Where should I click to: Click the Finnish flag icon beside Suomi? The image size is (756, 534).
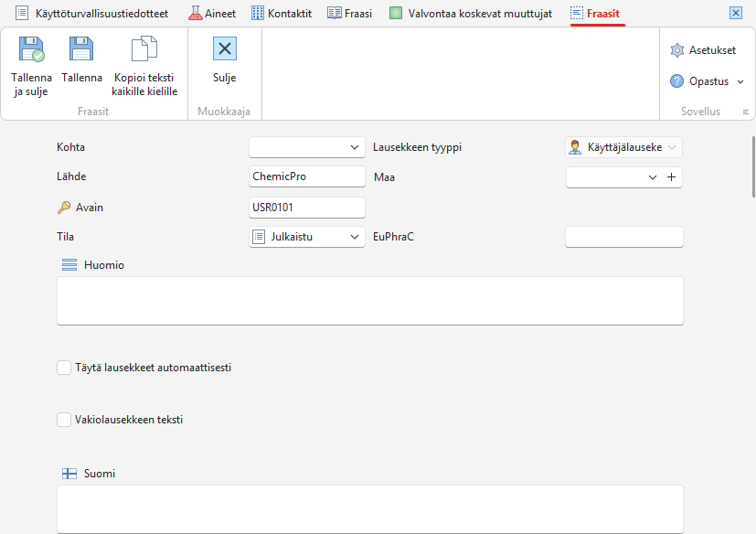pyautogui.click(x=69, y=474)
